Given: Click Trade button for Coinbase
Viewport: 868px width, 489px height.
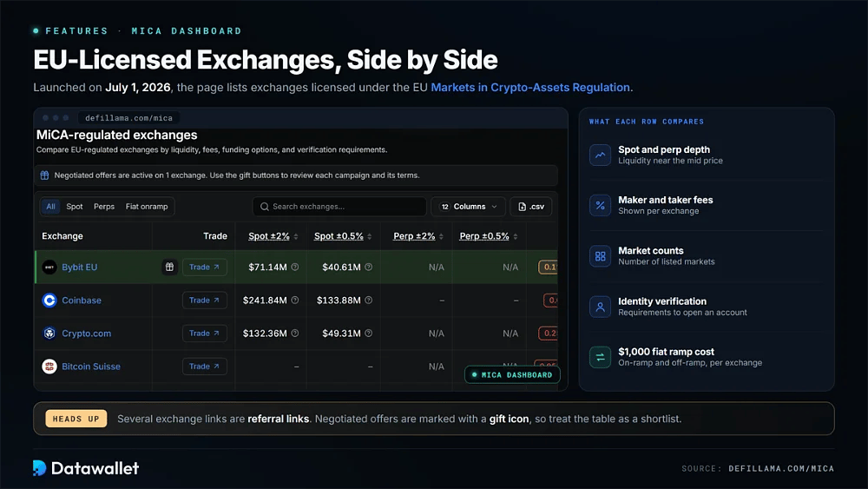Looking at the screenshot, I should point(204,301).
